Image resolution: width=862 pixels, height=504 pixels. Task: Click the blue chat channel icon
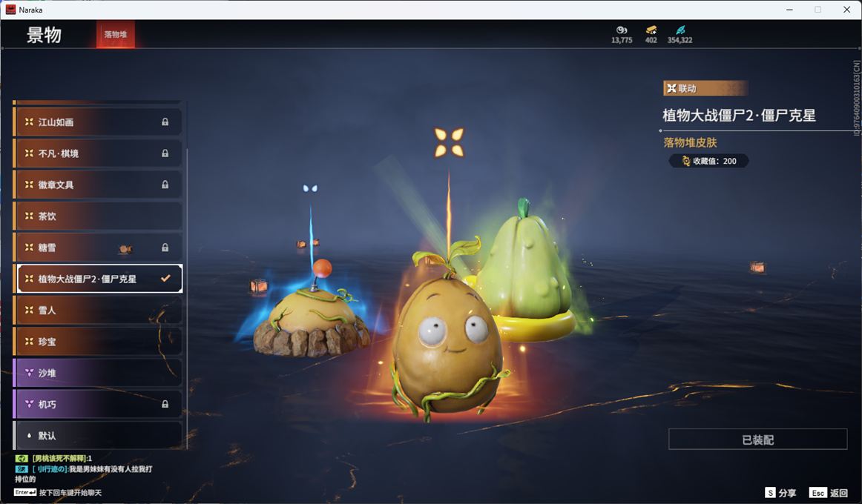point(22,469)
